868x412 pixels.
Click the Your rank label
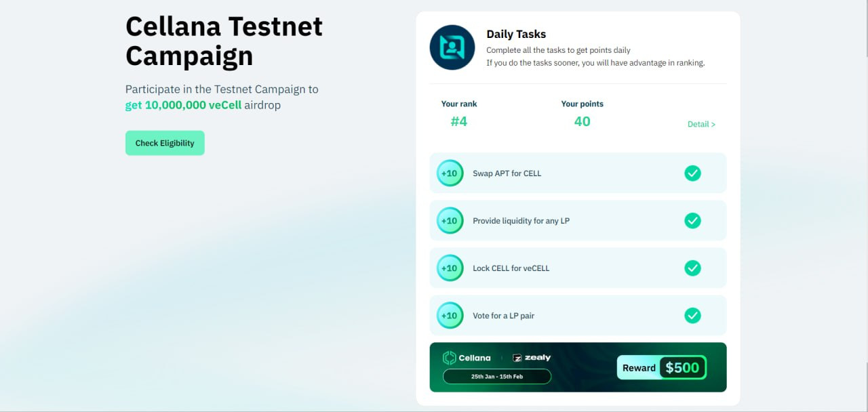[459, 104]
